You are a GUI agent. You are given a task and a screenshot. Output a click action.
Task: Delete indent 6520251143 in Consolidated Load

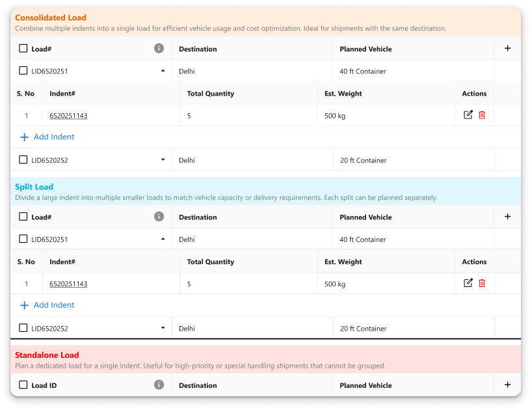click(x=482, y=115)
